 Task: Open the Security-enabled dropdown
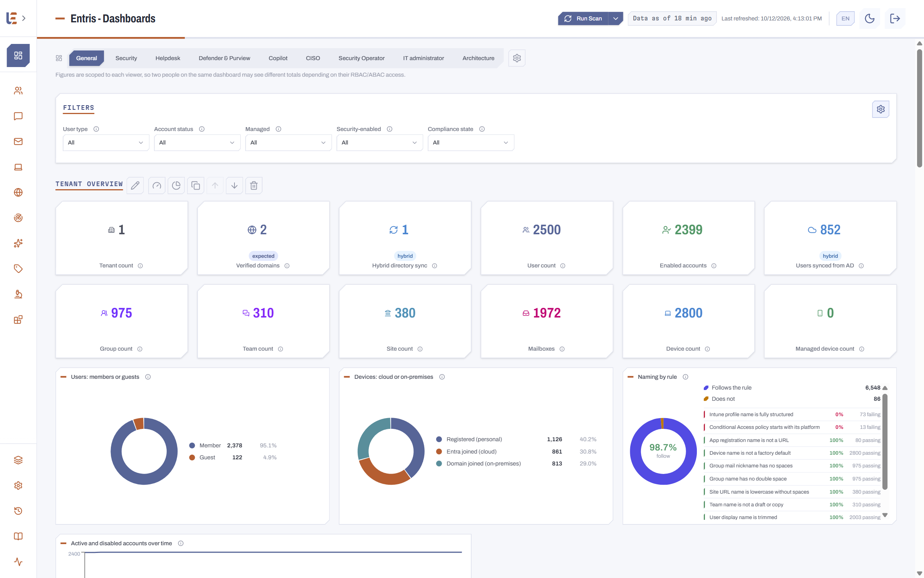tap(380, 143)
